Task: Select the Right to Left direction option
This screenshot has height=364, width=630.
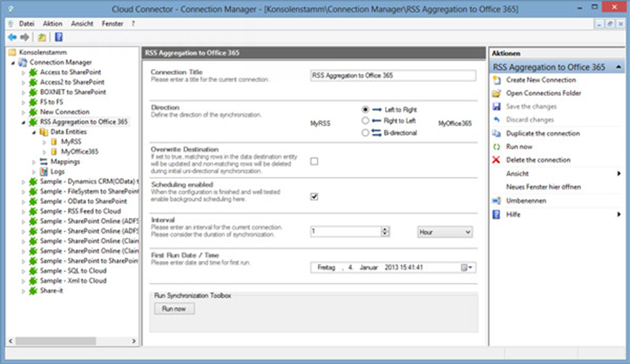Action: [365, 121]
